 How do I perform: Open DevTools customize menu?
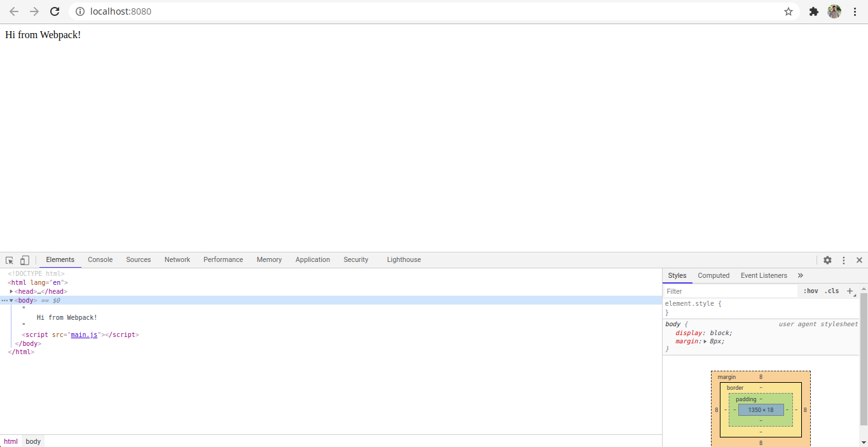844,260
